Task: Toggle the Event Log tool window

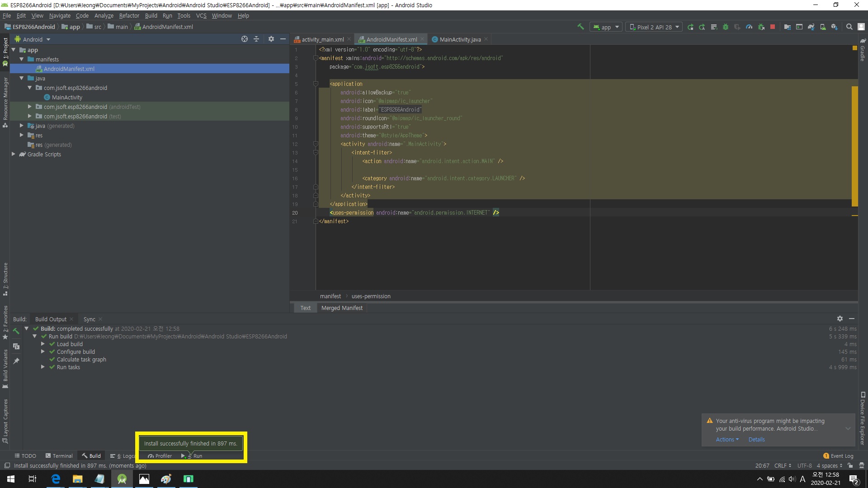Action: 839,456
